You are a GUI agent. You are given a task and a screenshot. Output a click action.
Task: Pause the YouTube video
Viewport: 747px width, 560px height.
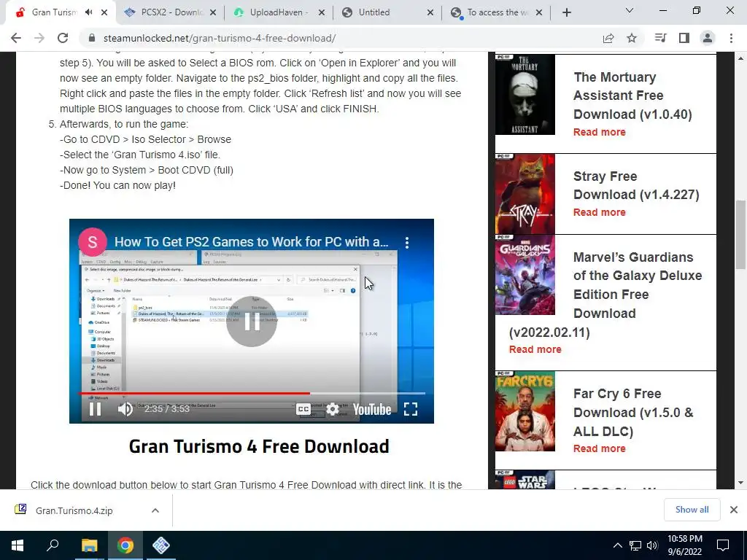(x=96, y=409)
